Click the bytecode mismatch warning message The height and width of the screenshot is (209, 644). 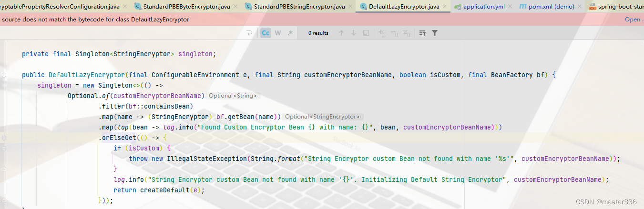coord(95,20)
